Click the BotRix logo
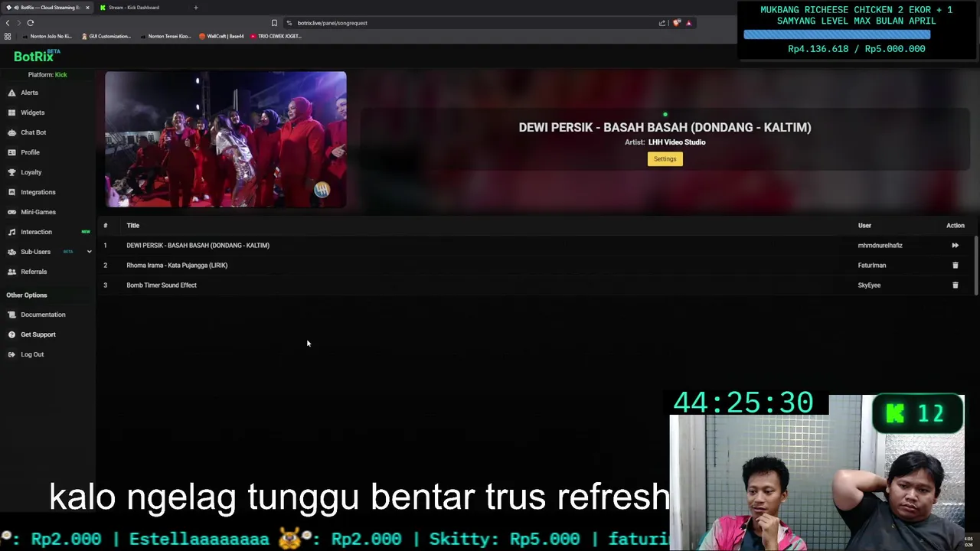Image resolution: width=980 pixels, height=551 pixels. click(36, 56)
